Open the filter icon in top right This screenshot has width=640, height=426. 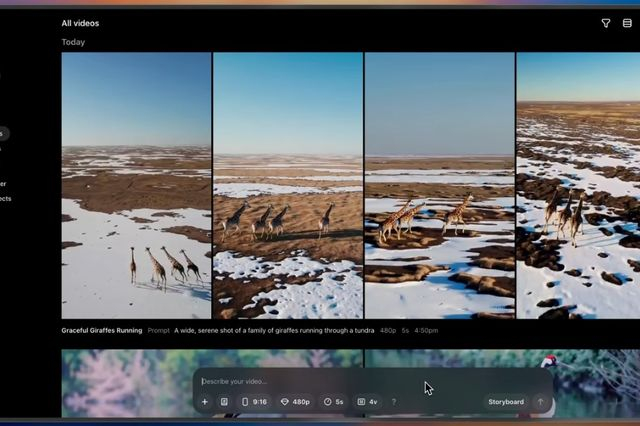(605, 23)
